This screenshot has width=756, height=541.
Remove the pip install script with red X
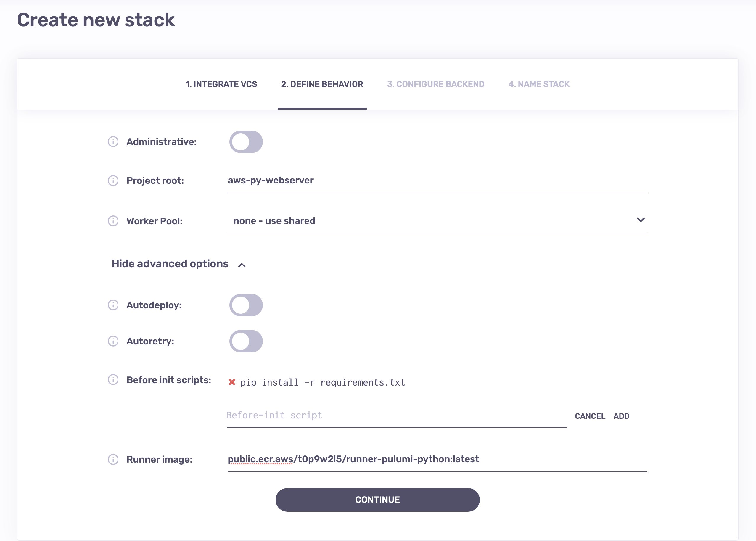click(232, 382)
